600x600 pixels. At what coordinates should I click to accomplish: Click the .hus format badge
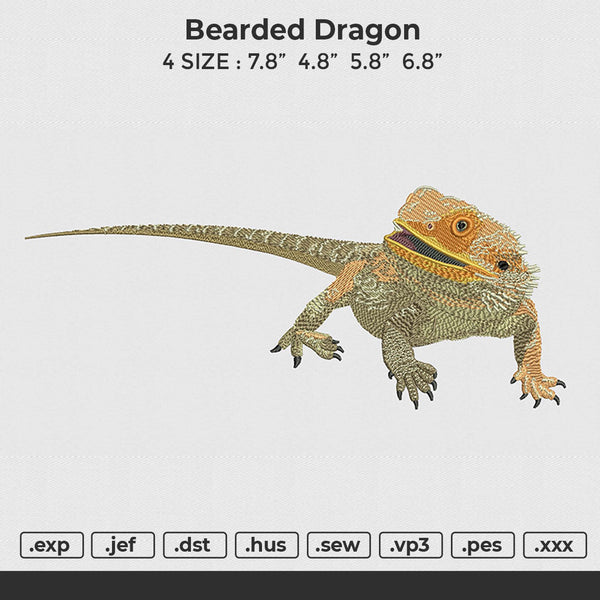point(267,545)
